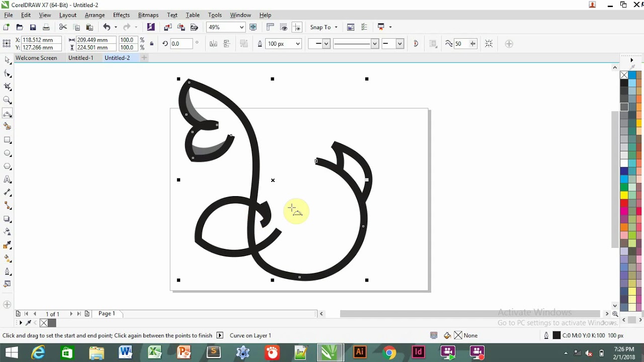Open the line style dropdown
The width and height of the screenshot is (644, 362).
pos(374,44)
